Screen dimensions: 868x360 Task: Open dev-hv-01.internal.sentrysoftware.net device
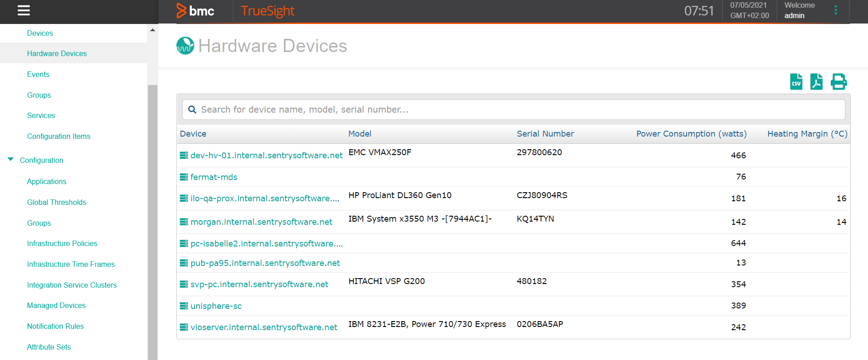(x=266, y=156)
